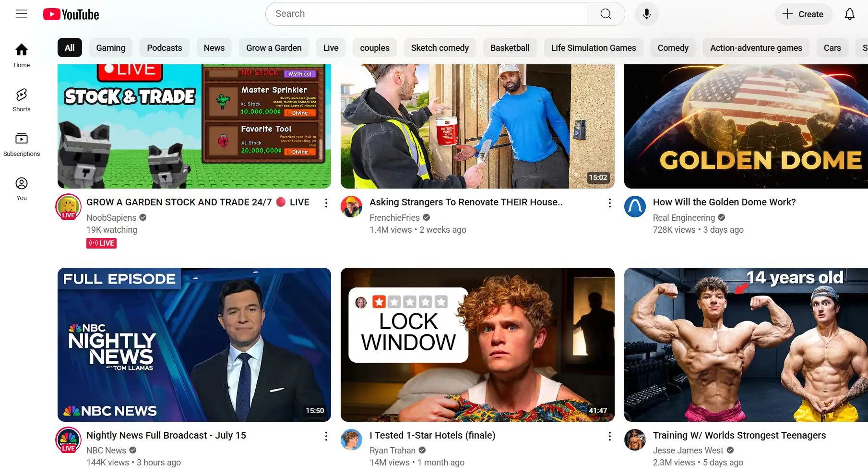Click the 1.4M views • 2 weeks ago text
868x476 pixels.
(x=418, y=229)
